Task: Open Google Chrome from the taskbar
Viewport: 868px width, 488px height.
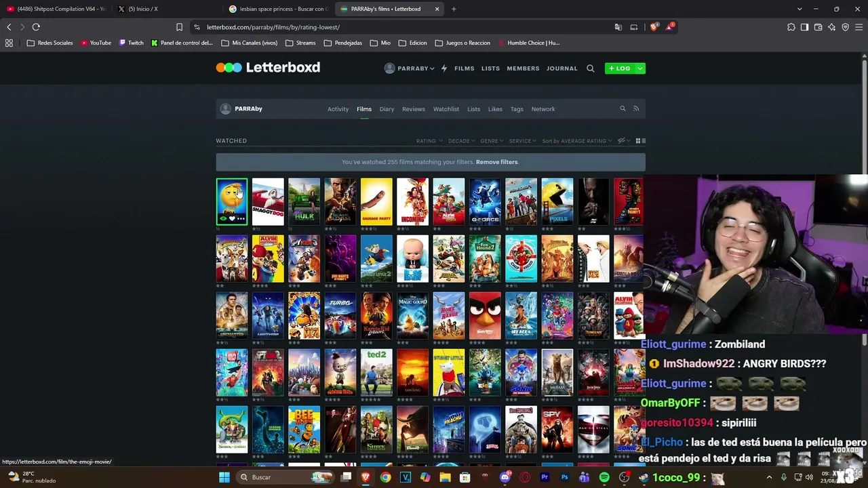Action: pyautogui.click(x=385, y=477)
